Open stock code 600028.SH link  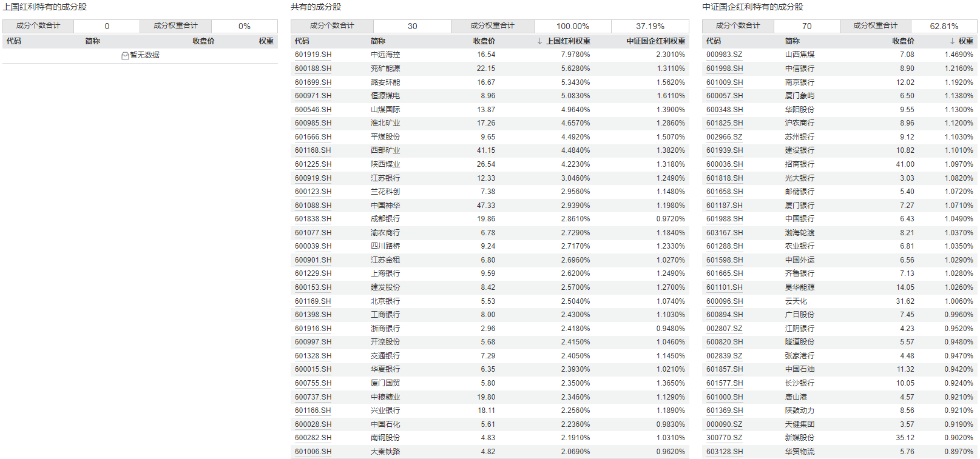pyautogui.click(x=313, y=424)
